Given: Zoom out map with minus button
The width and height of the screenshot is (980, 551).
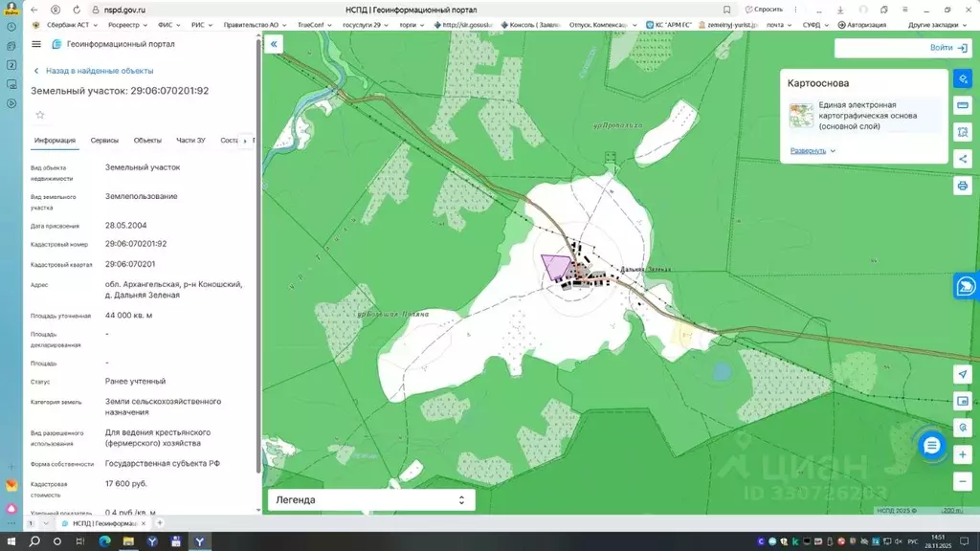Looking at the screenshot, I should pyautogui.click(x=963, y=482).
